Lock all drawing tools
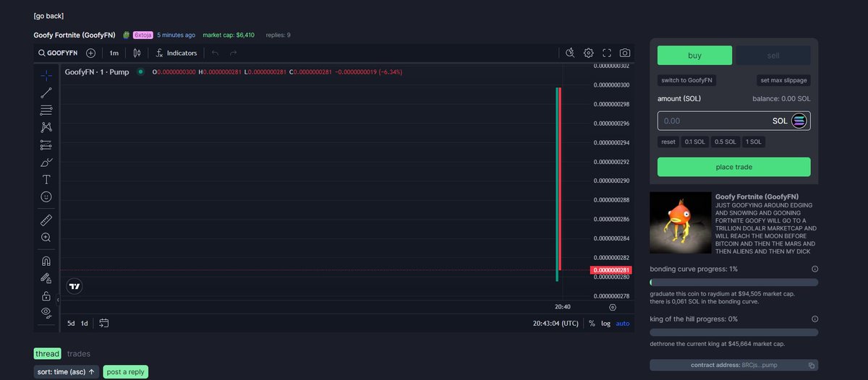Screen dimensions: 868x380 point(46,295)
